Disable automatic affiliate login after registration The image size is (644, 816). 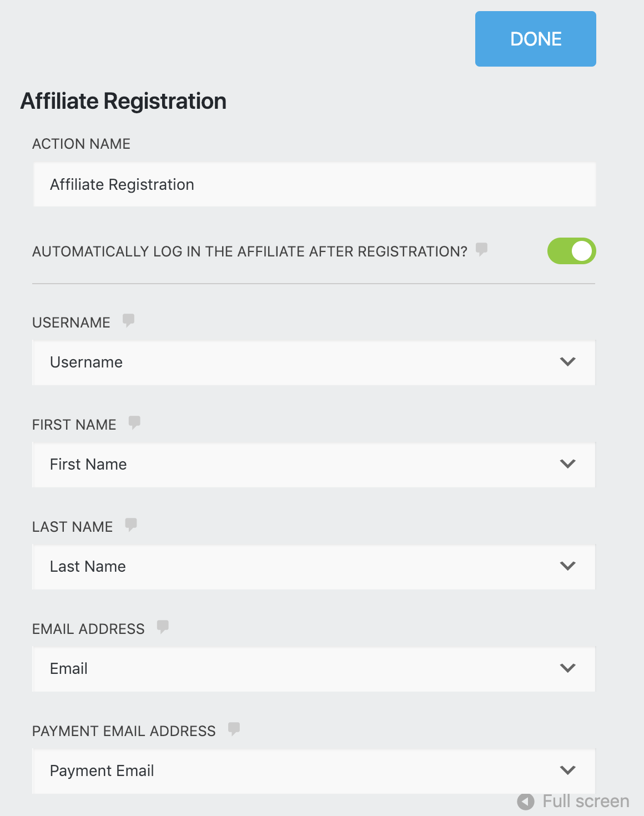point(571,251)
